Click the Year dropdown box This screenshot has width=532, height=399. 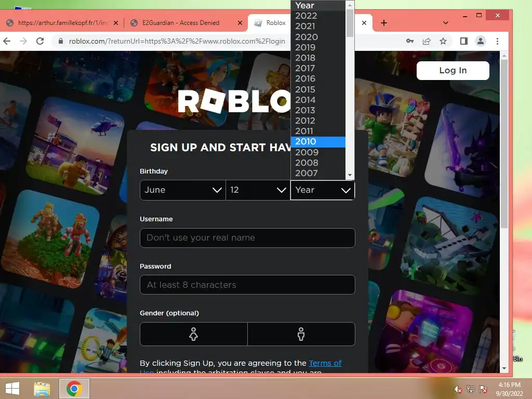click(323, 190)
